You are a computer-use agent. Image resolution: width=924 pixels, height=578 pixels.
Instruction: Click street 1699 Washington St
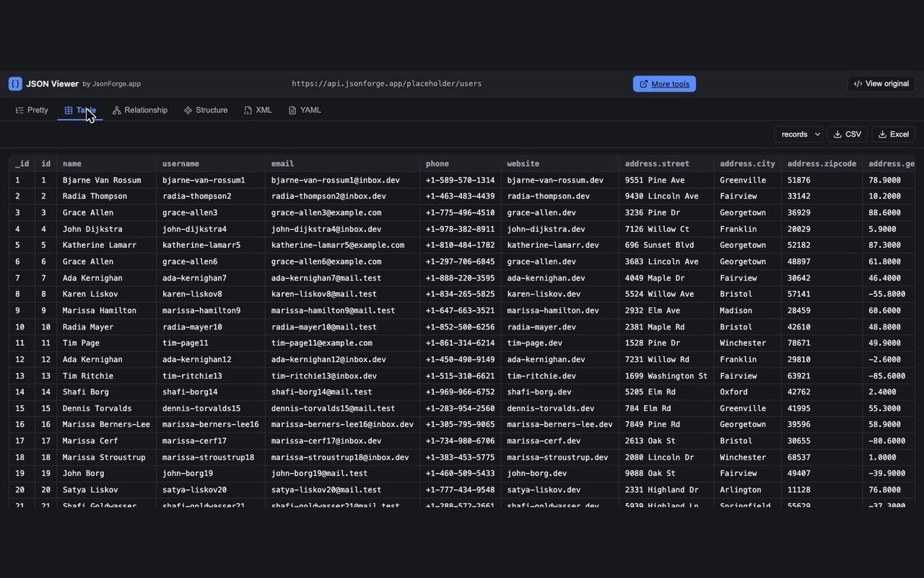pyautogui.click(x=666, y=376)
